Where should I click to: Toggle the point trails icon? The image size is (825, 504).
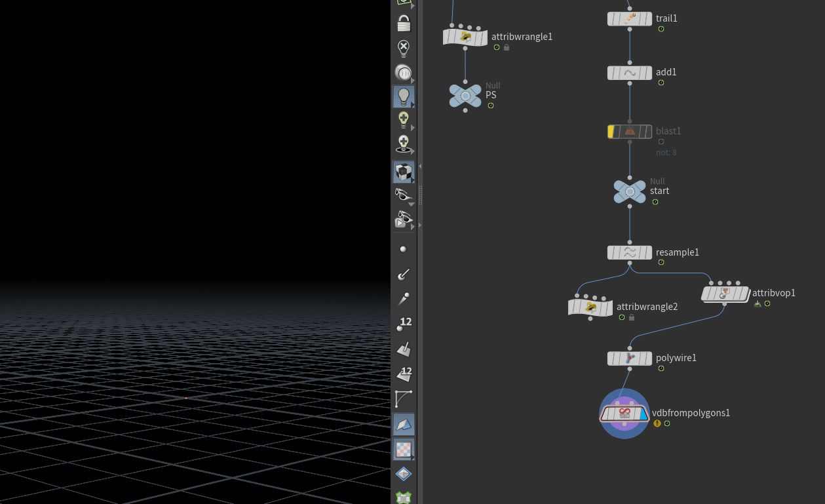point(404,299)
